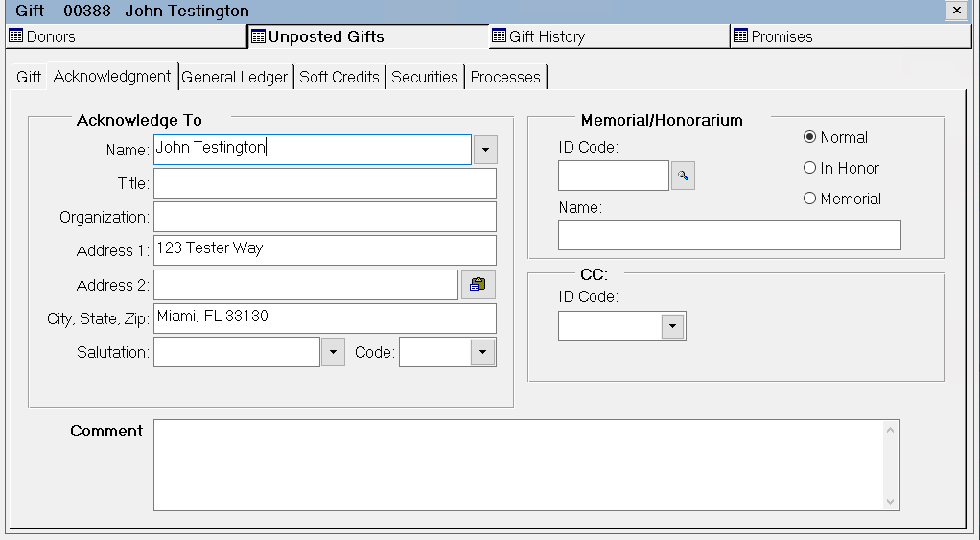980x540 pixels.
Task: Open the Gift History tab
Action: pos(609,36)
